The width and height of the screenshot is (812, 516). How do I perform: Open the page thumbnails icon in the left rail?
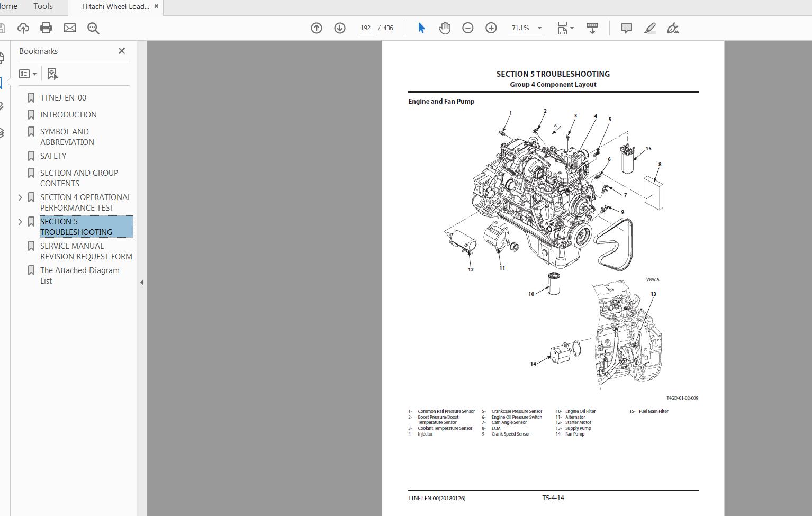[2, 58]
